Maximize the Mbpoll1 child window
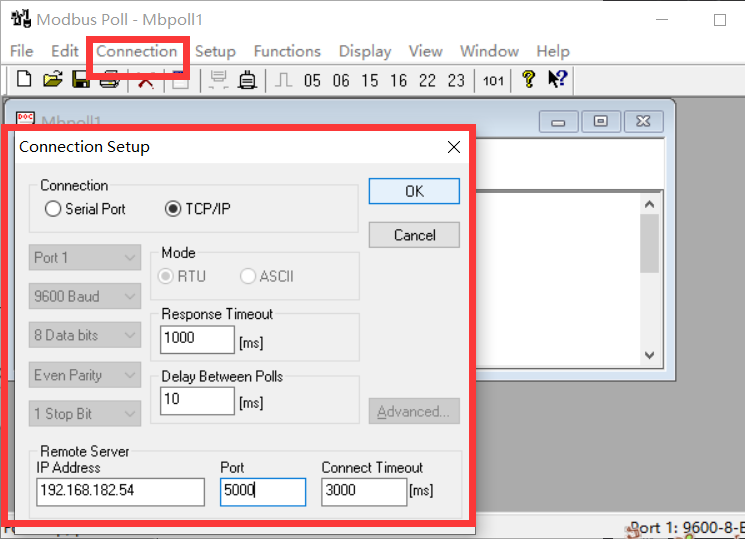The height and width of the screenshot is (539, 745). (x=601, y=122)
